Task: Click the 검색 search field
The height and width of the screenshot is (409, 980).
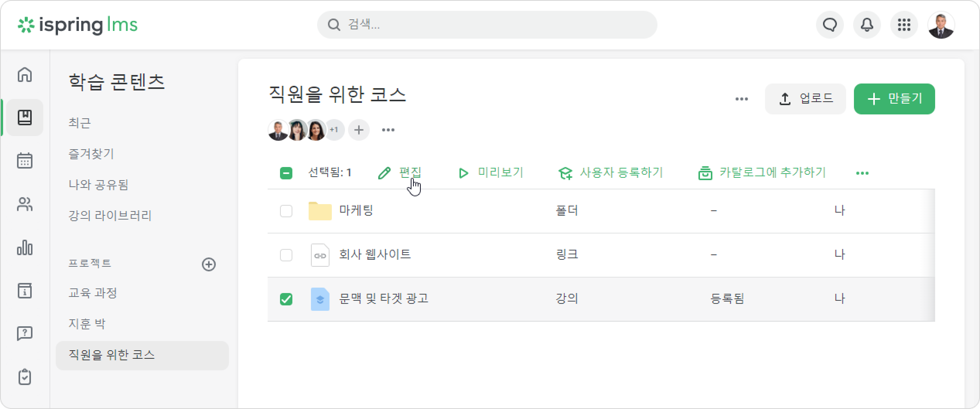Action: pyautogui.click(x=487, y=25)
